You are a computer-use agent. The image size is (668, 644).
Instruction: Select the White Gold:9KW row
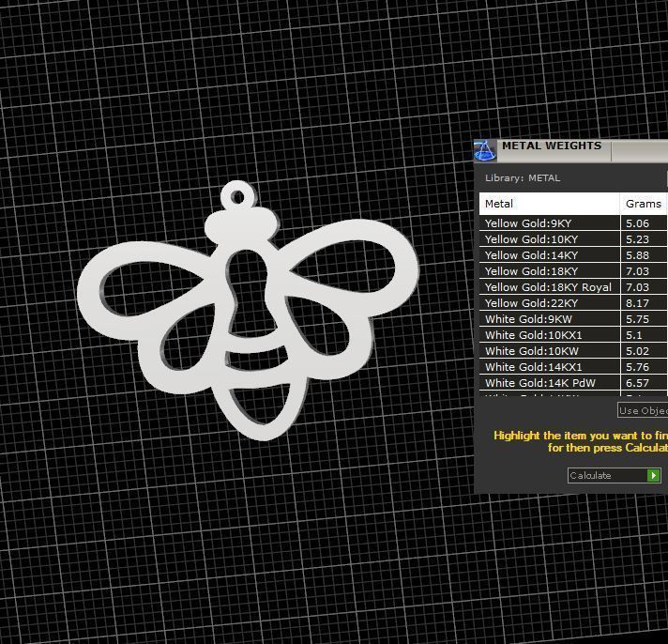[573, 319]
